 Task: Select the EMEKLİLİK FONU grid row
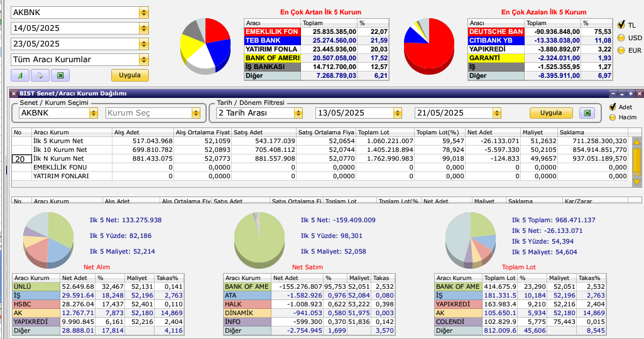tap(321, 168)
